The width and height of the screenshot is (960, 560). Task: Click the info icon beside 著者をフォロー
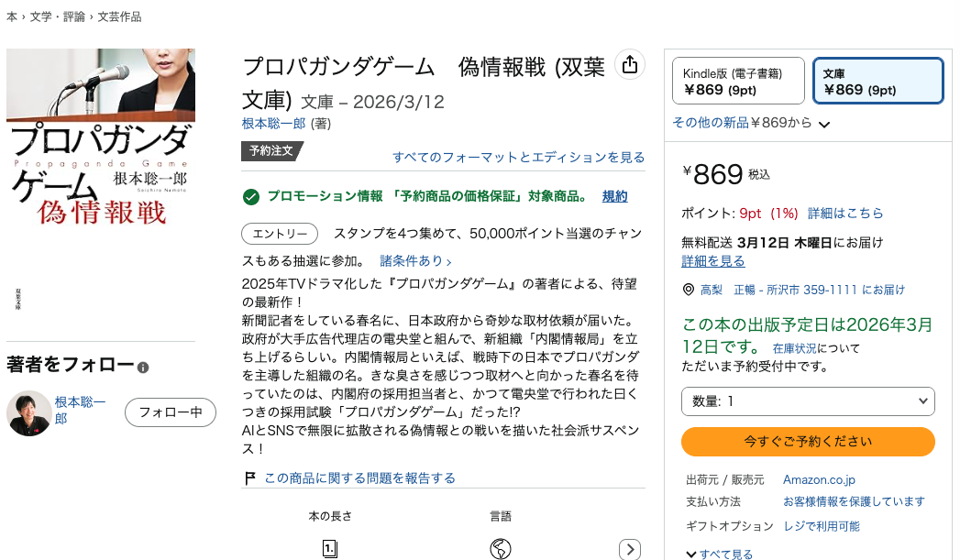point(143,368)
